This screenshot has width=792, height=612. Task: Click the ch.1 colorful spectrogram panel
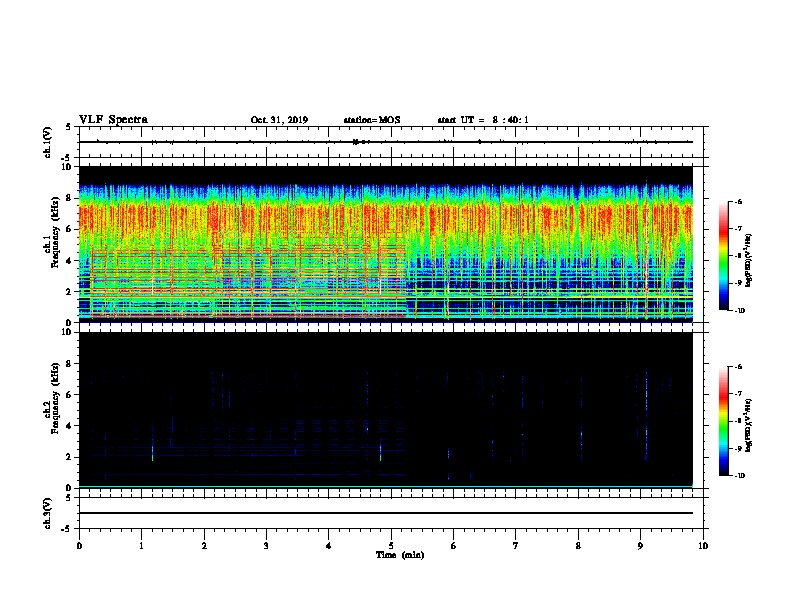(x=386, y=244)
